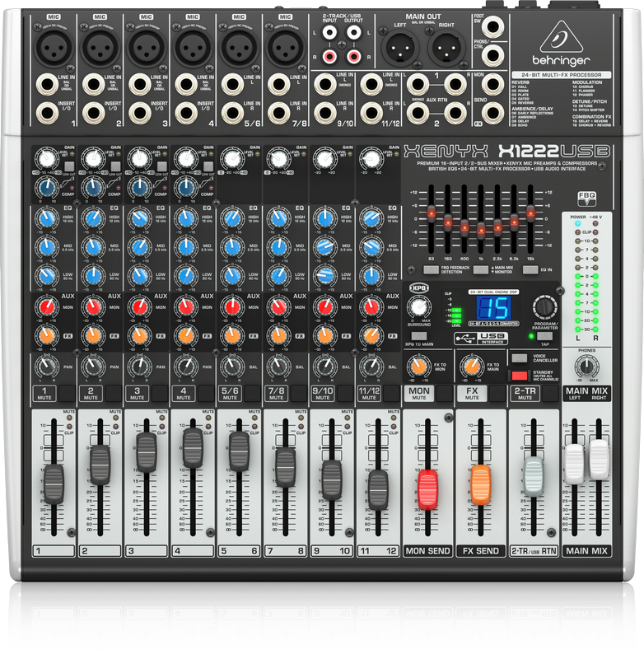644x659 pixels.
Task: Click the SURROUND knob
Action: (418, 307)
